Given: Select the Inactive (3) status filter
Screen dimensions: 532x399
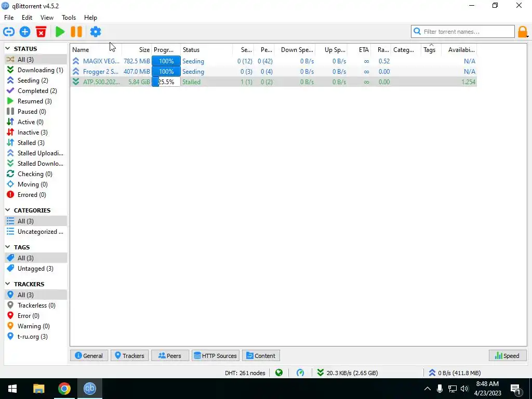Looking at the screenshot, I should click(x=36, y=132).
